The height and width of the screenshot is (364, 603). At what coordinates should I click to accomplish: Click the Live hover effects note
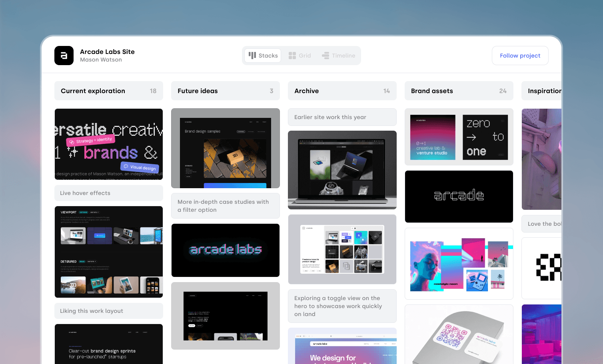click(x=109, y=193)
